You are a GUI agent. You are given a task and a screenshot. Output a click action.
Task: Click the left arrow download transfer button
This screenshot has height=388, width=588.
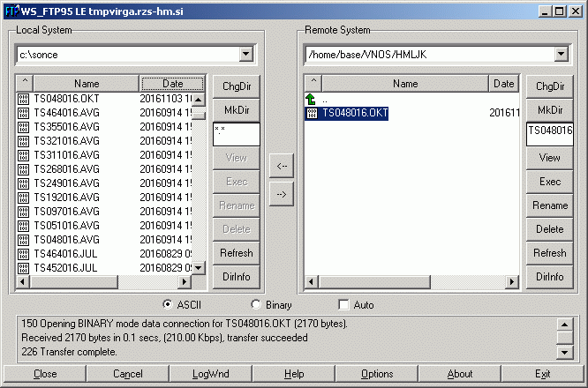coord(281,165)
